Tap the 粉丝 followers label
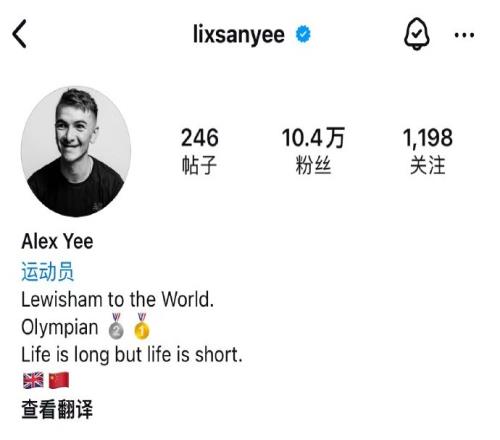The width and height of the screenshot is (500, 440). 313,165
